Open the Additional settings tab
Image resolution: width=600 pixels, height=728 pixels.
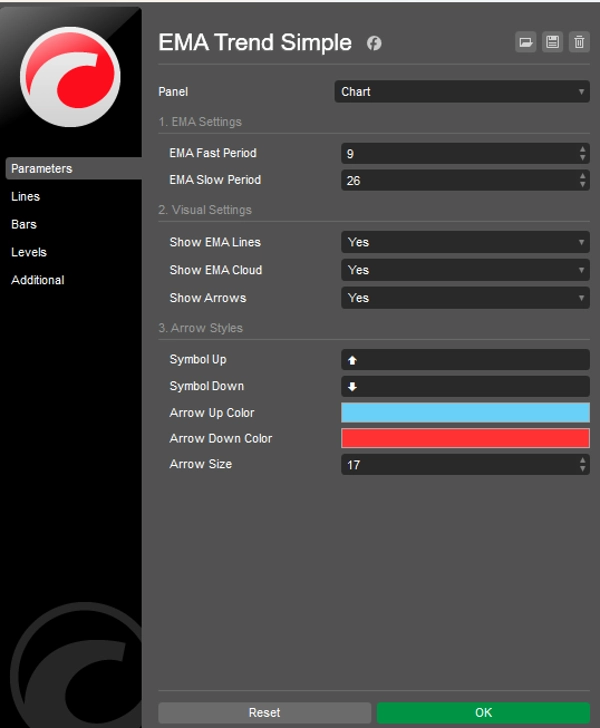click(x=38, y=281)
